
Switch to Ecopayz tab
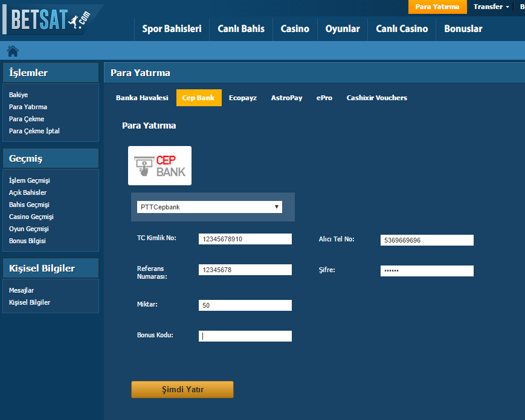[243, 98]
